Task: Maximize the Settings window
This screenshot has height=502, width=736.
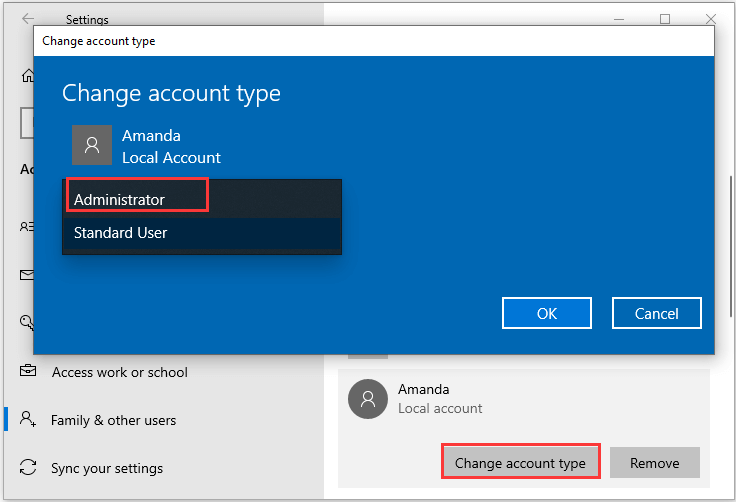Action: pyautogui.click(x=665, y=19)
